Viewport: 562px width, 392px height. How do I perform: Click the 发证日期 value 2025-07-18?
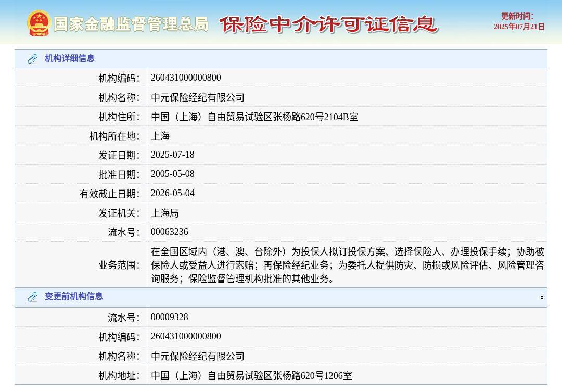coord(172,155)
